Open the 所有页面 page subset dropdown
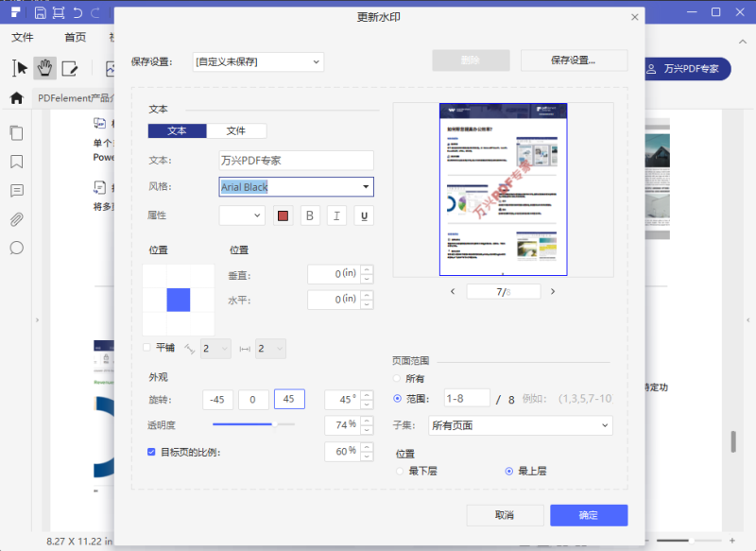 pos(520,425)
